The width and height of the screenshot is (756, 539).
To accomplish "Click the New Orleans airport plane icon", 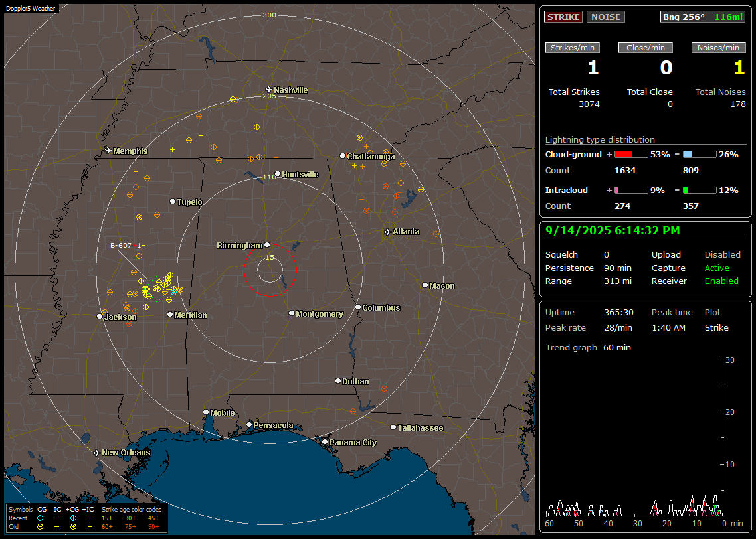I will pyautogui.click(x=96, y=453).
